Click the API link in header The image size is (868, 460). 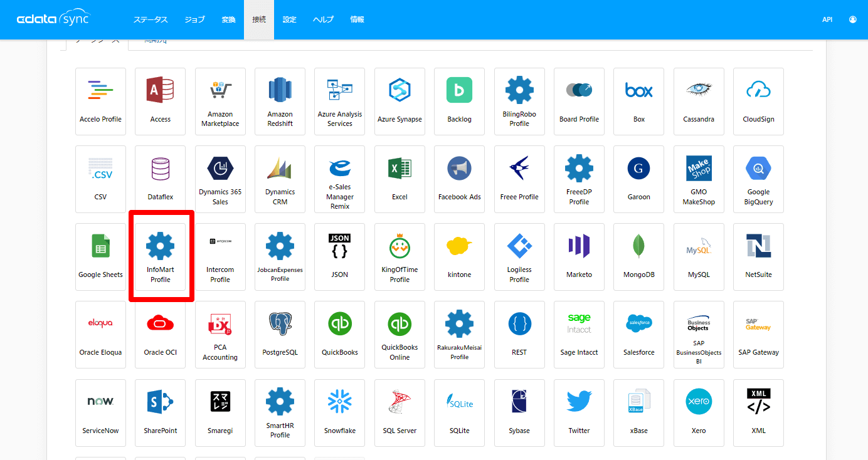827,19
